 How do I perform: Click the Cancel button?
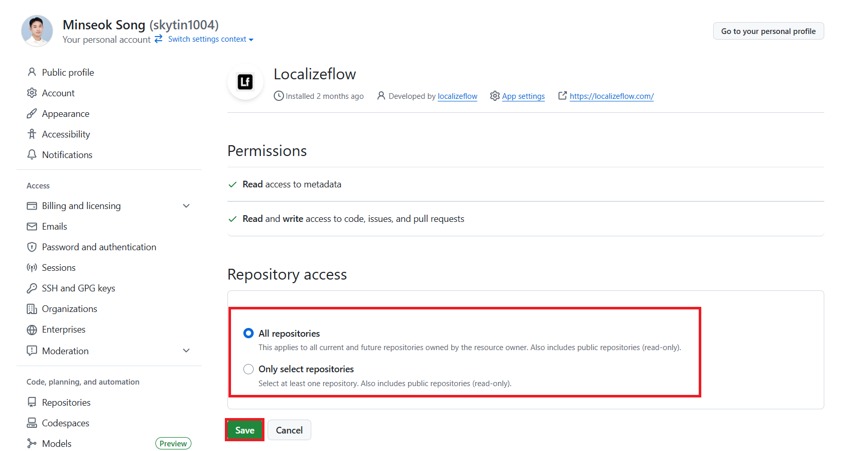coord(289,430)
